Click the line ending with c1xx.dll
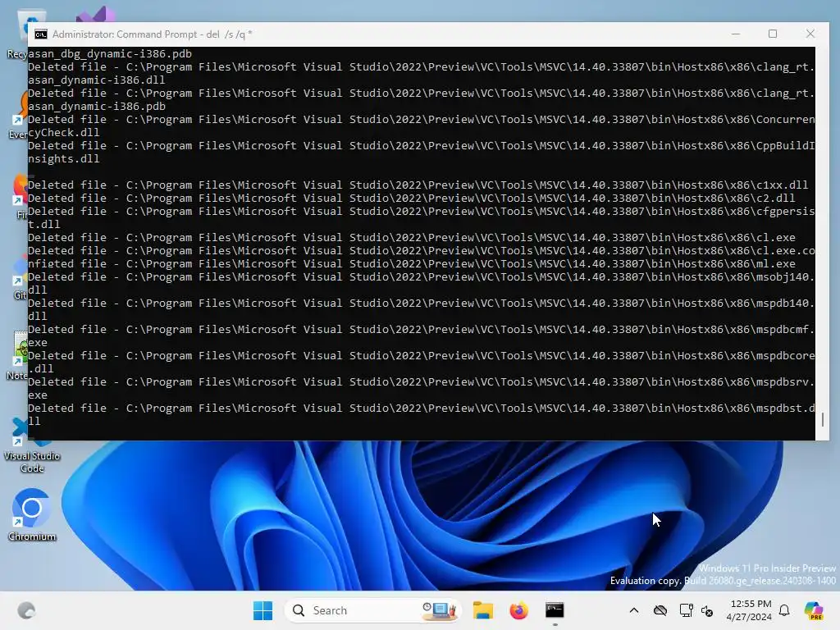Viewport: 840px width, 630px height. click(x=418, y=185)
